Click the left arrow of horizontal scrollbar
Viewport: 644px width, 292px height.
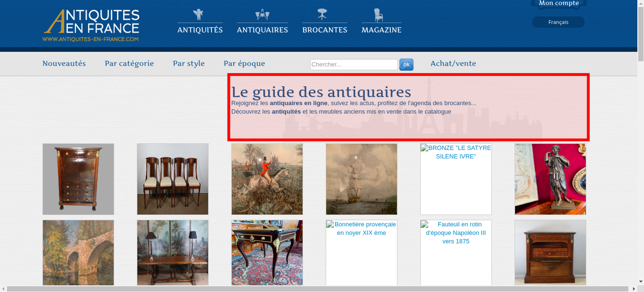[x=3, y=289]
